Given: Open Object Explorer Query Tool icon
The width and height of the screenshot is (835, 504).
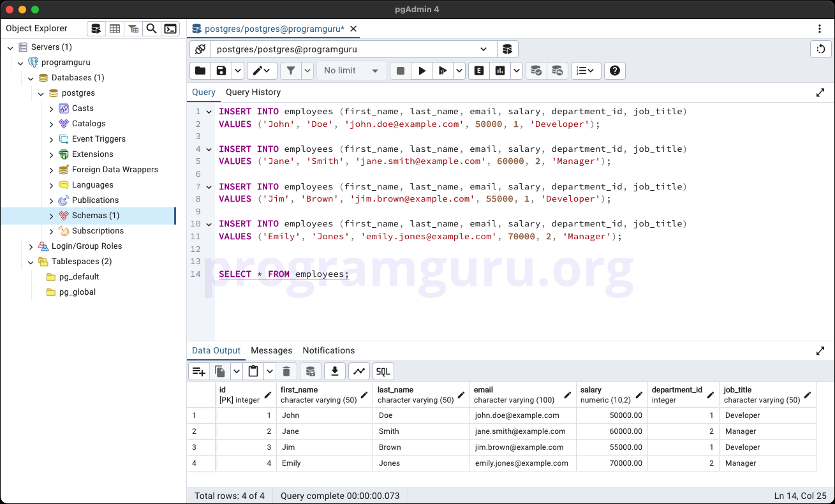Looking at the screenshot, I should [x=96, y=29].
